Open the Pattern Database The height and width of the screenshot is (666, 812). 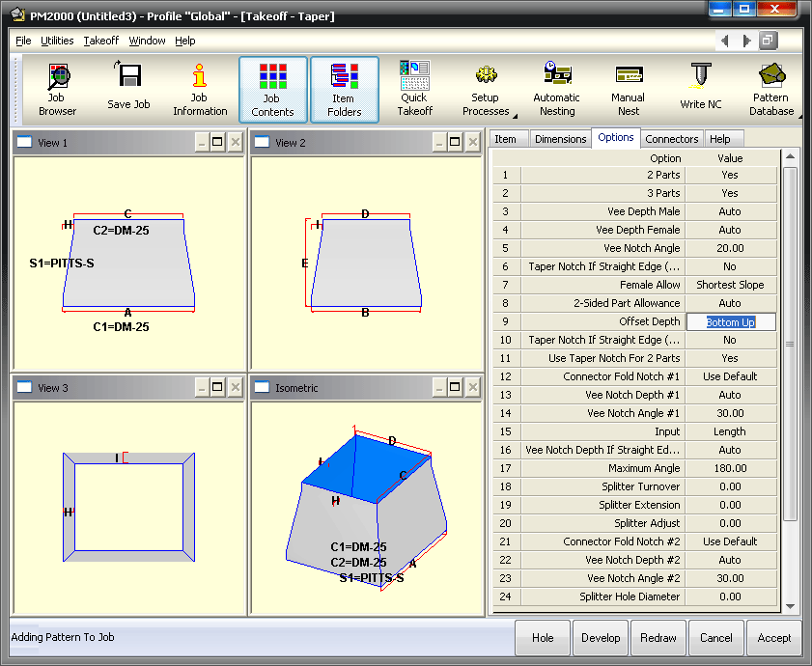[x=770, y=90]
